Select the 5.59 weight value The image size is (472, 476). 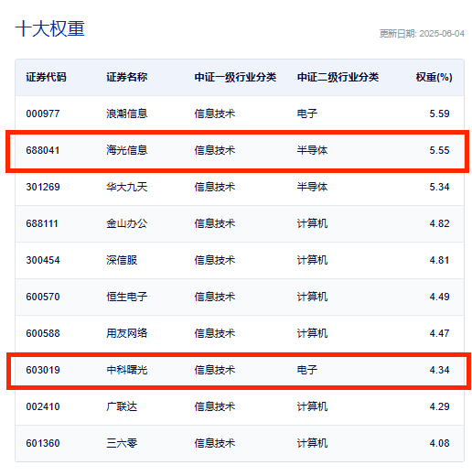439,114
